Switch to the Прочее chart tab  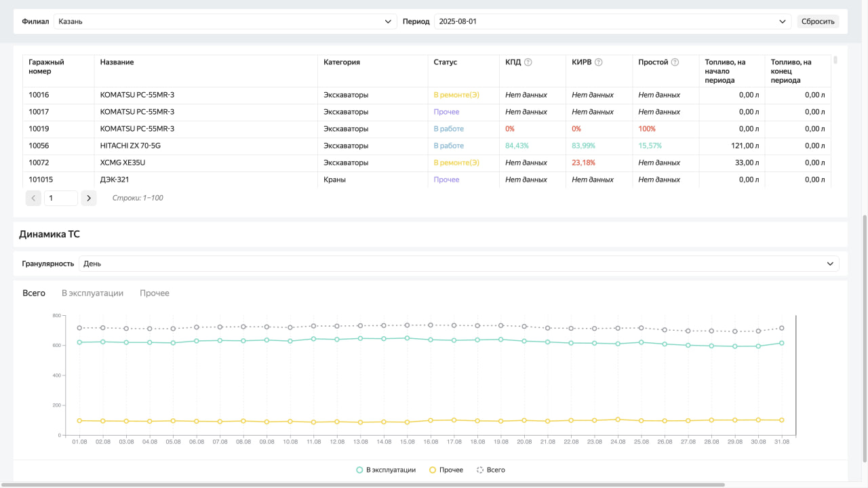[x=155, y=293]
